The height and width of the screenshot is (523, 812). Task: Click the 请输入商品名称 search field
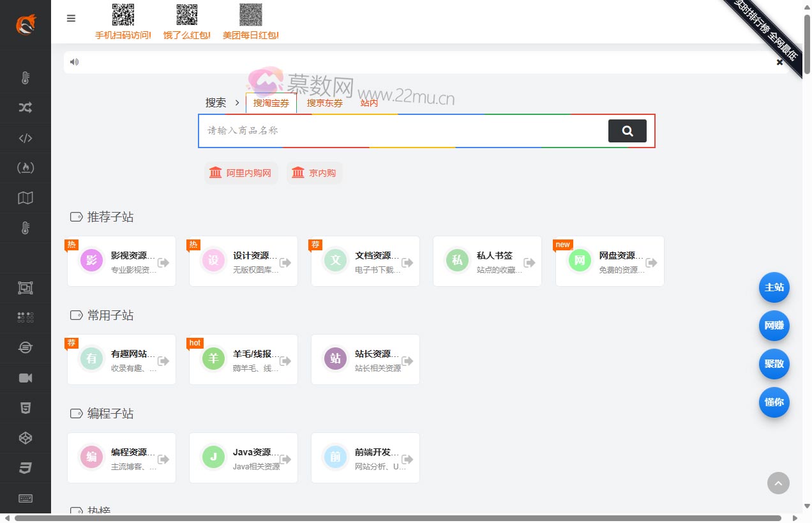(402, 130)
